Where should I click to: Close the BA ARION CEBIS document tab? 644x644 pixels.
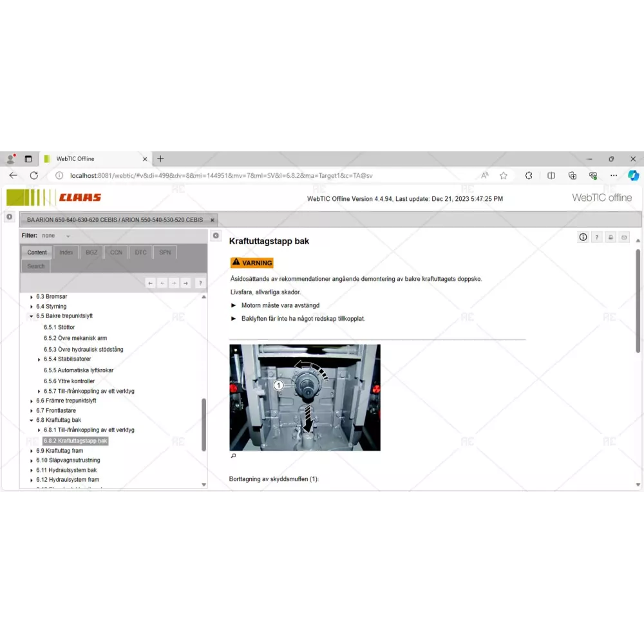tap(212, 220)
